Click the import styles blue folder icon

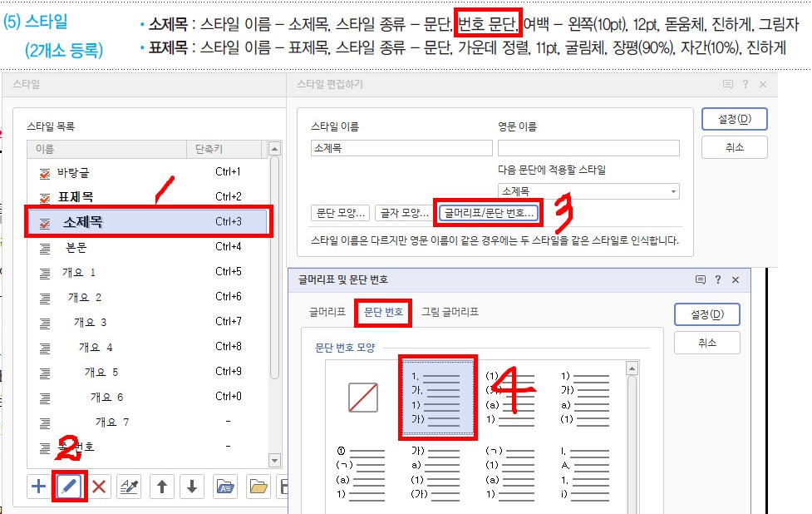coord(225,487)
